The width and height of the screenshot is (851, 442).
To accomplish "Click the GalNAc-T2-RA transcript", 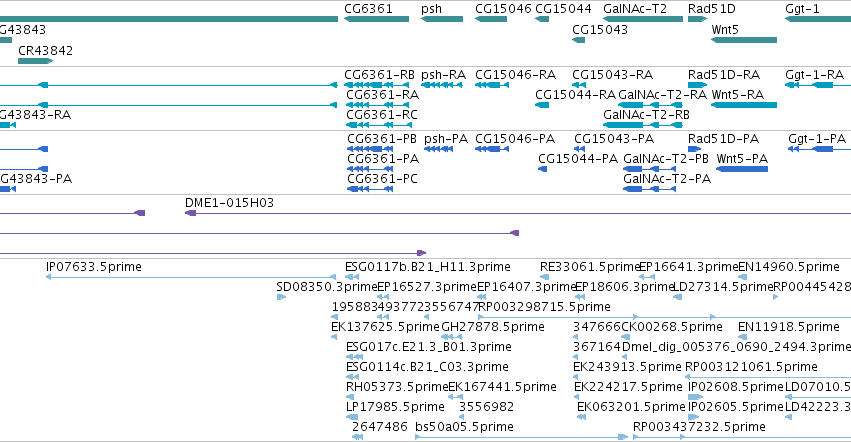I will tap(650, 105).
